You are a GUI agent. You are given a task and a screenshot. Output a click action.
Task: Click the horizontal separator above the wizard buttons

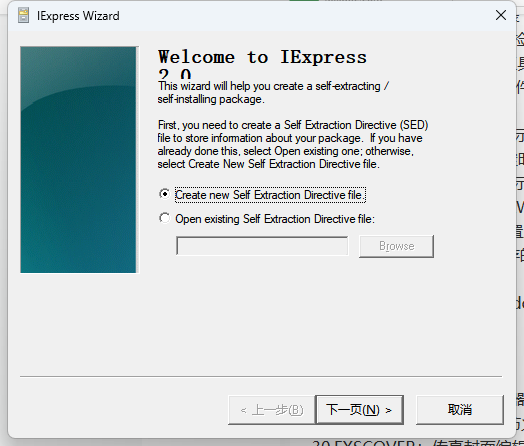(261, 377)
